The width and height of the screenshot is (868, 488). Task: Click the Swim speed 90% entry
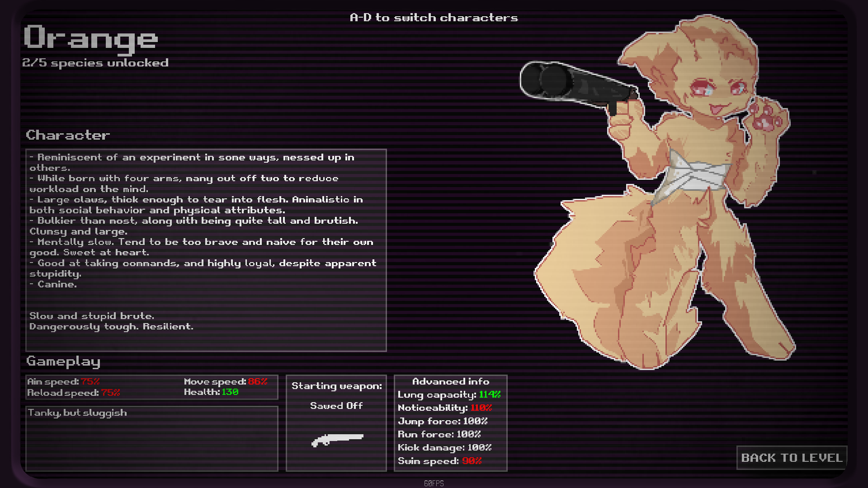(439, 461)
